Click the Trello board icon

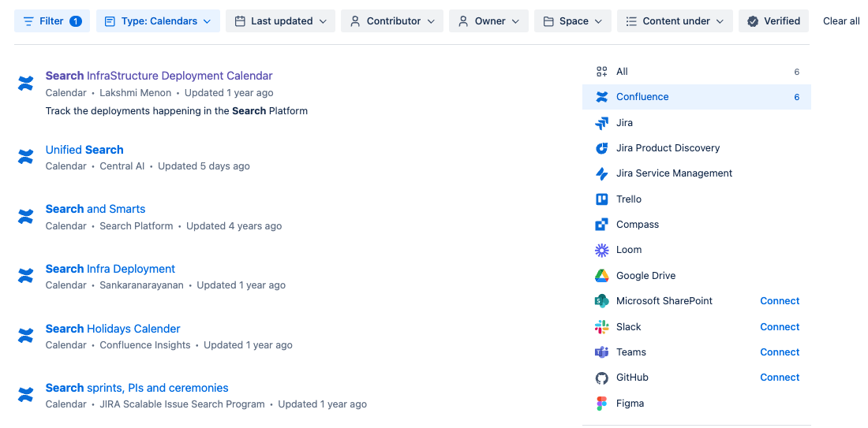point(602,199)
